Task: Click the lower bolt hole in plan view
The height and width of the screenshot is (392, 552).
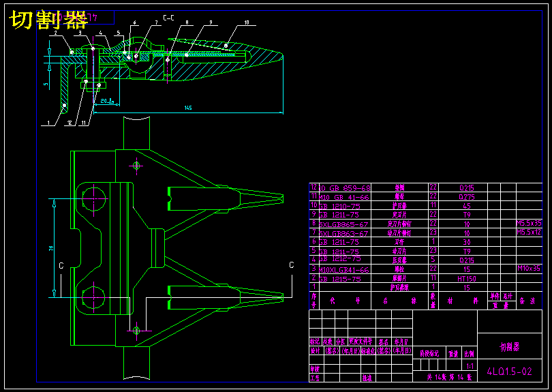Action: point(93,297)
